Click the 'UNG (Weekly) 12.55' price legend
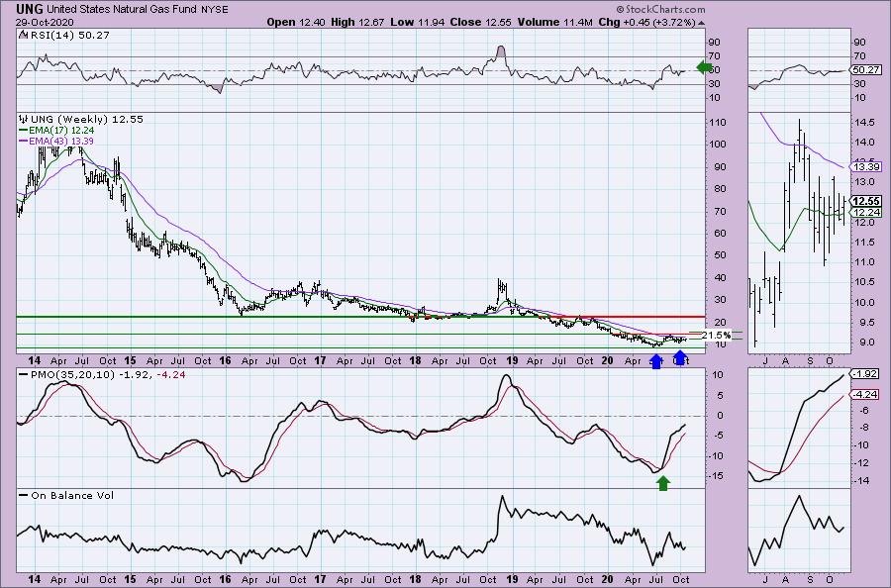 tap(86, 120)
